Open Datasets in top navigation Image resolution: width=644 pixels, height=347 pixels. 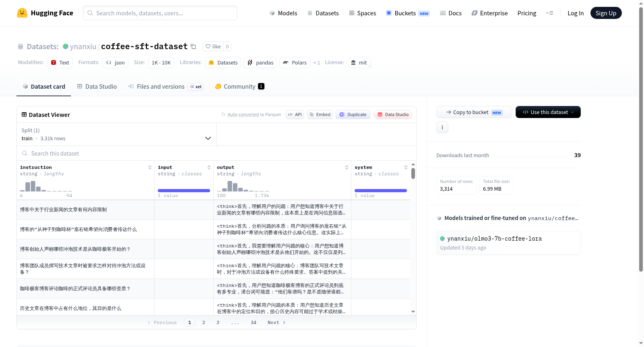(x=323, y=13)
